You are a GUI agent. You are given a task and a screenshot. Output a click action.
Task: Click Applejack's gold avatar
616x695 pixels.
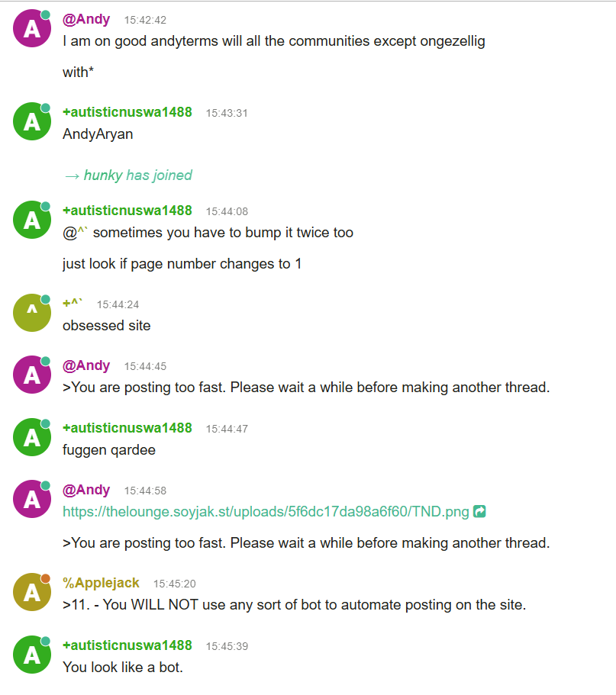click(32, 592)
